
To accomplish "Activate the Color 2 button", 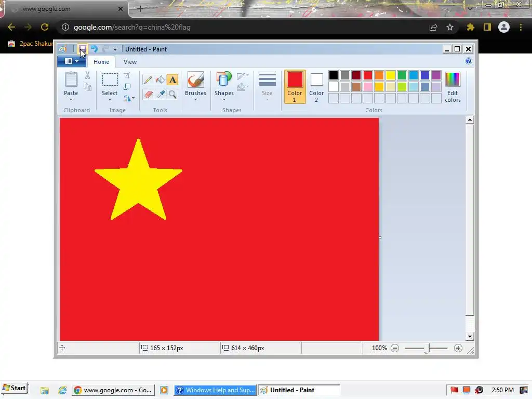I will tap(316, 87).
